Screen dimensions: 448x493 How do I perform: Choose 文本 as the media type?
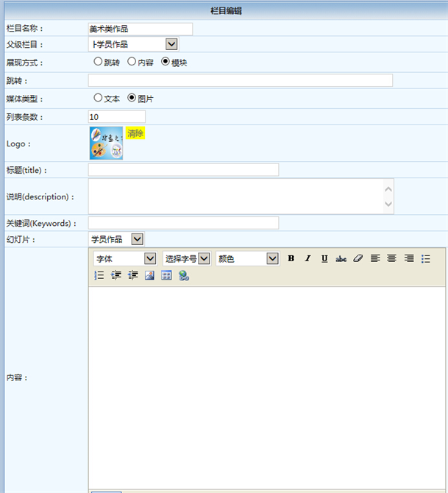(98, 97)
